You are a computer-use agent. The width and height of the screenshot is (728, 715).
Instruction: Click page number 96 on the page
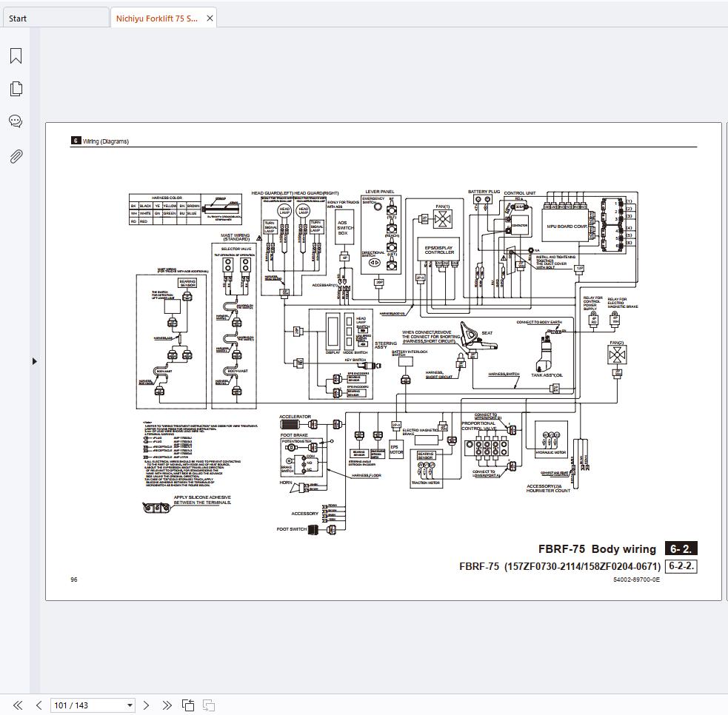click(74, 580)
